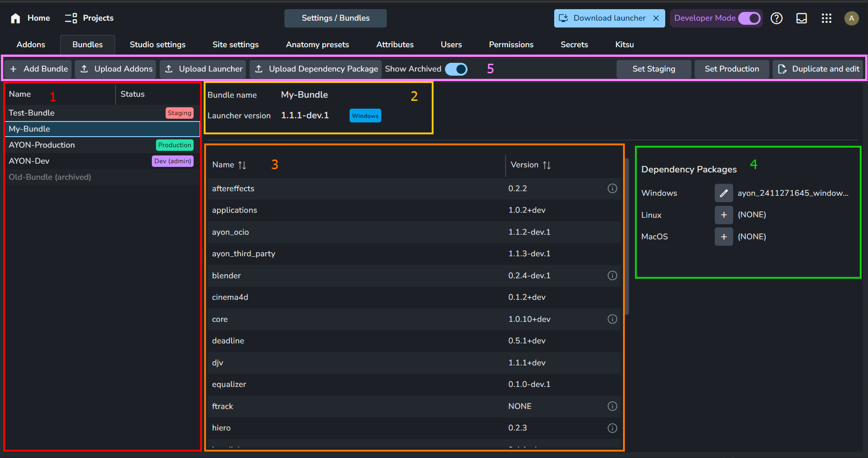Click the Add Bundle button
This screenshot has height=458, width=868.
[x=39, y=69]
